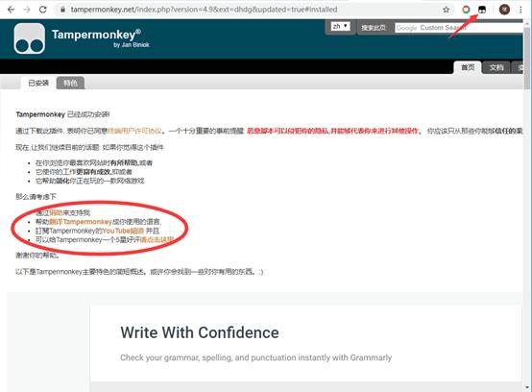Open the end user license agreement link
This screenshot has width=532, height=392.
point(134,131)
